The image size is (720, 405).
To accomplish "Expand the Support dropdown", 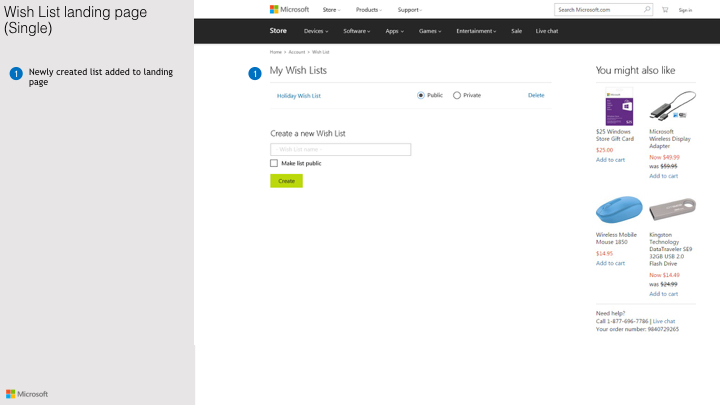I will [x=410, y=10].
